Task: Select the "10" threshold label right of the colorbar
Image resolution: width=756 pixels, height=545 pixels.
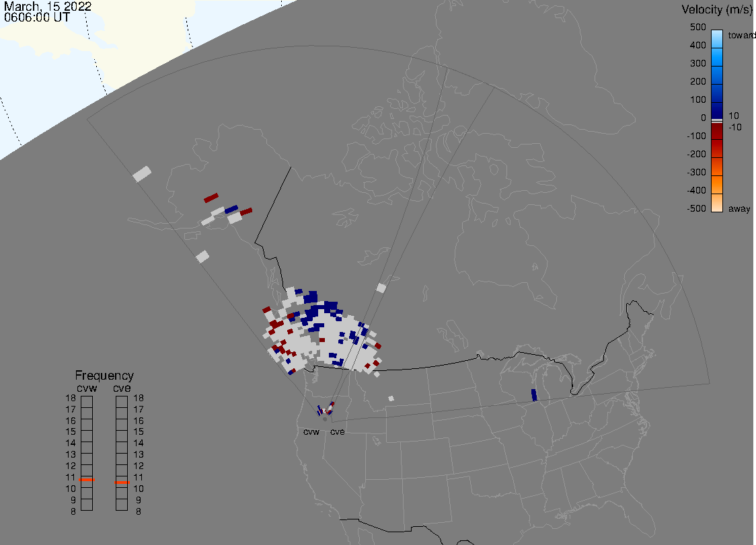Action: 733,116
